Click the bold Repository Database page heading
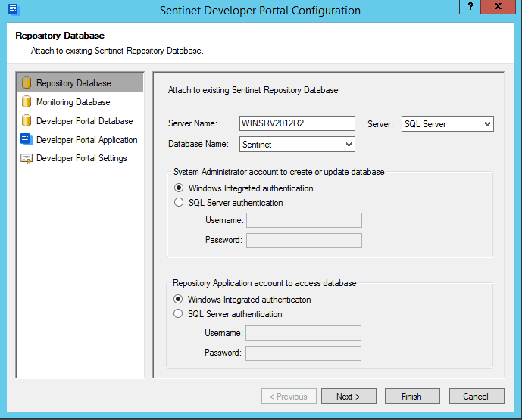Viewport: 522px width, 420px height. pyautogui.click(x=60, y=36)
